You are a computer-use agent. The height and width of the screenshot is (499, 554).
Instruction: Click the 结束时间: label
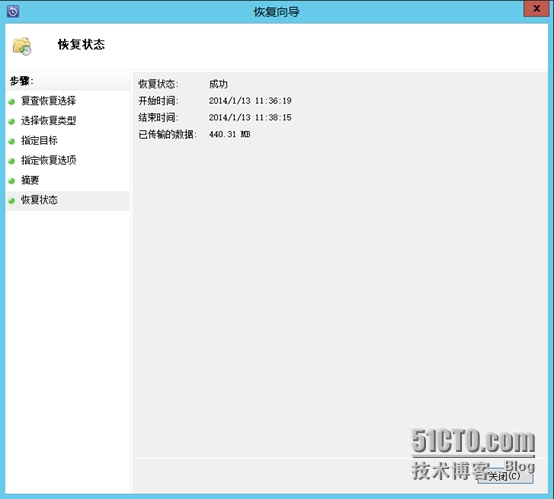pyautogui.click(x=158, y=117)
